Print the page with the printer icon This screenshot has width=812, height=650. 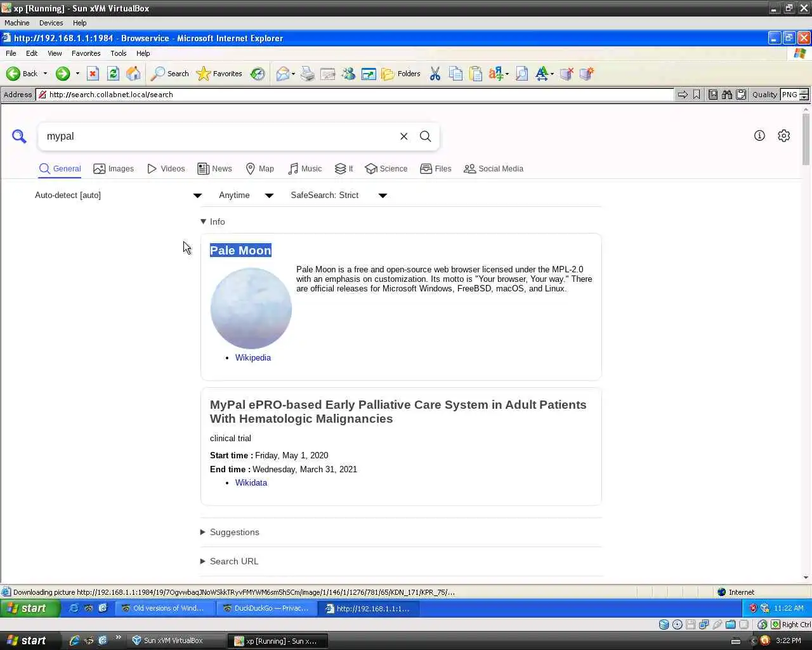pyautogui.click(x=308, y=74)
